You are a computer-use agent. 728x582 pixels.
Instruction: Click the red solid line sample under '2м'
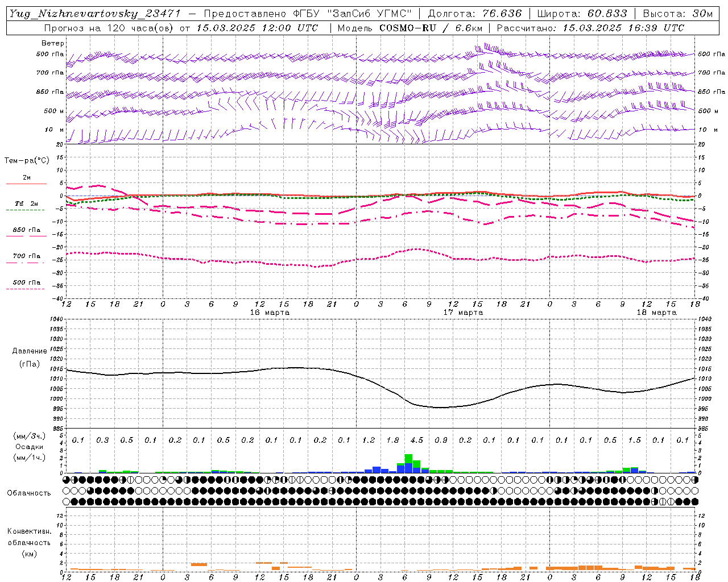(x=26, y=184)
